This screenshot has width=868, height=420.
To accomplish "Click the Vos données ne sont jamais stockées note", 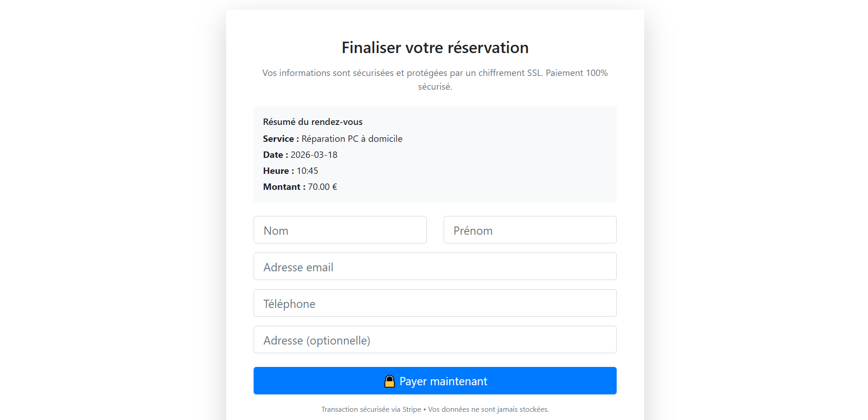I will (x=488, y=409).
